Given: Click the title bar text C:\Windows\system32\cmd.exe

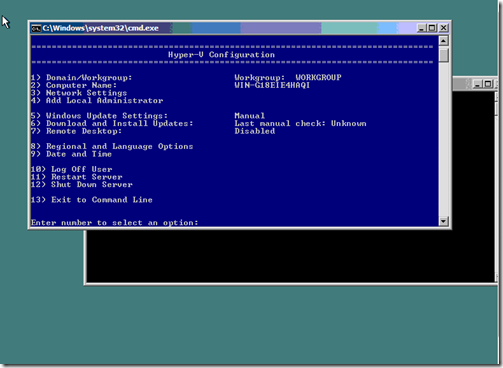Looking at the screenshot, I should coord(100,28).
